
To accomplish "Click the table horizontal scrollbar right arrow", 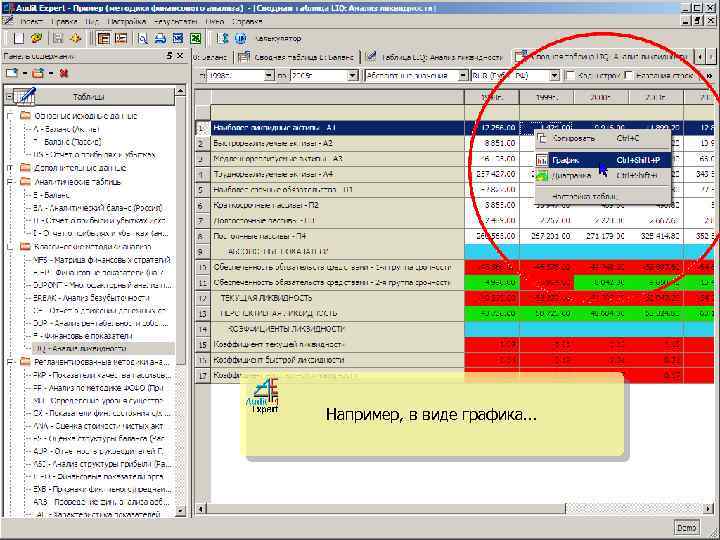I will coord(709,509).
